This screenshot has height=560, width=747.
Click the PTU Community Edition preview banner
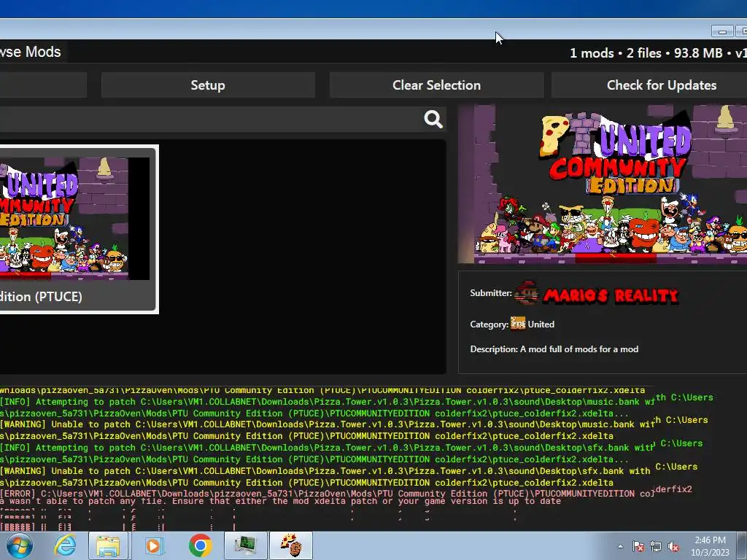(602, 184)
